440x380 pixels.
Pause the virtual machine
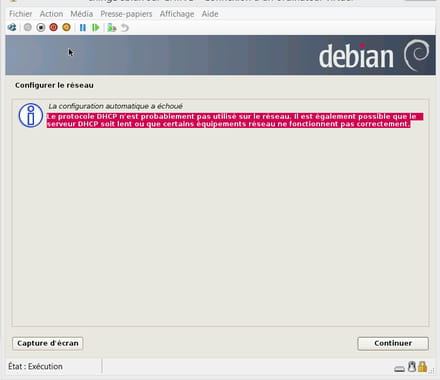(83, 27)
